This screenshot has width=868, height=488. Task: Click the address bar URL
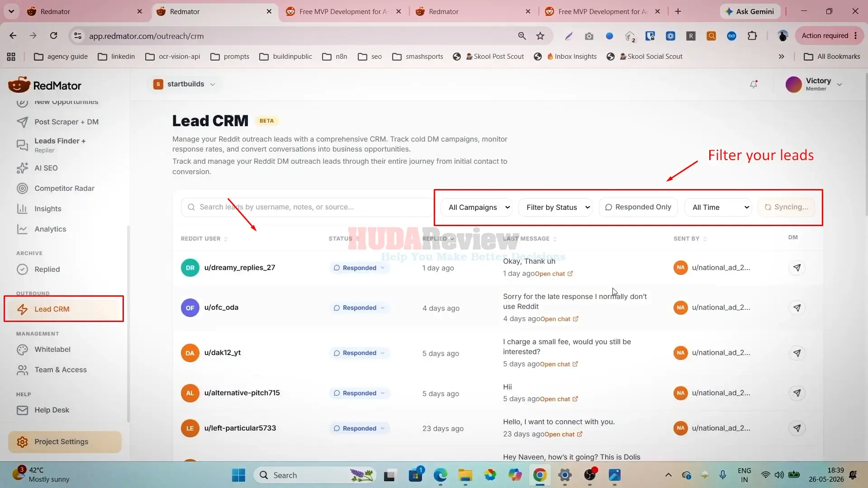tap(146, 36)
